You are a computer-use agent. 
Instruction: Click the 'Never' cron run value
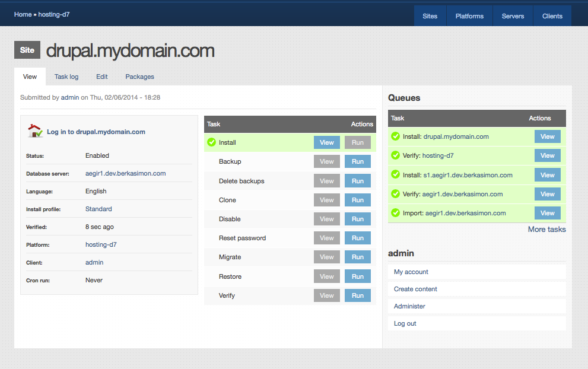[94, 280]
